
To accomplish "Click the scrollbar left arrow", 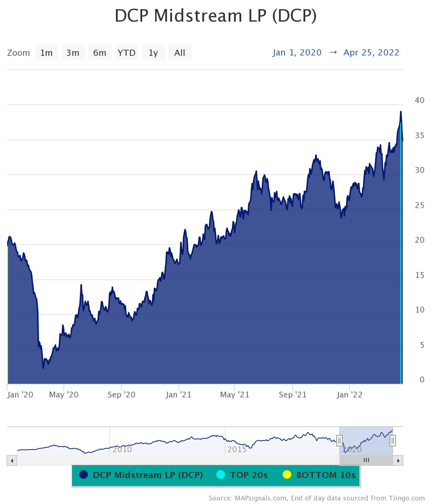I will click(x=12, y=460).
